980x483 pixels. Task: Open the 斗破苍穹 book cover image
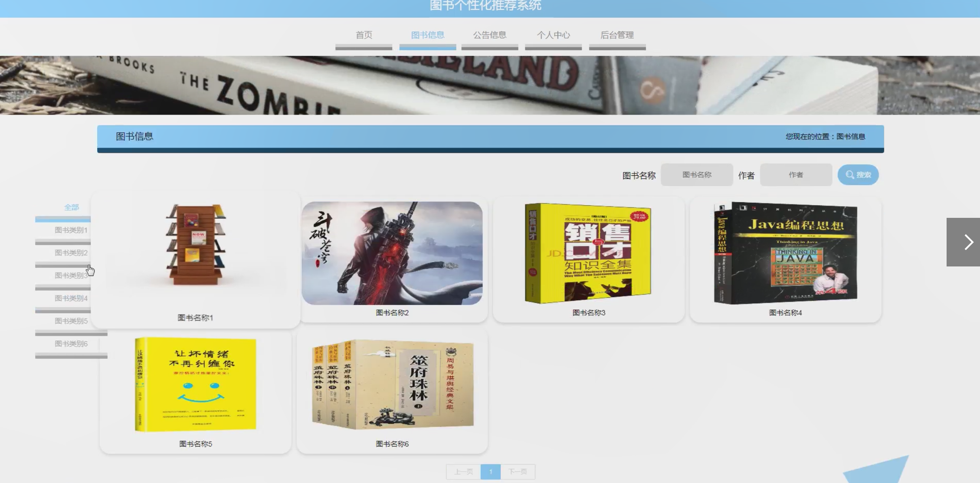point(392,253)
